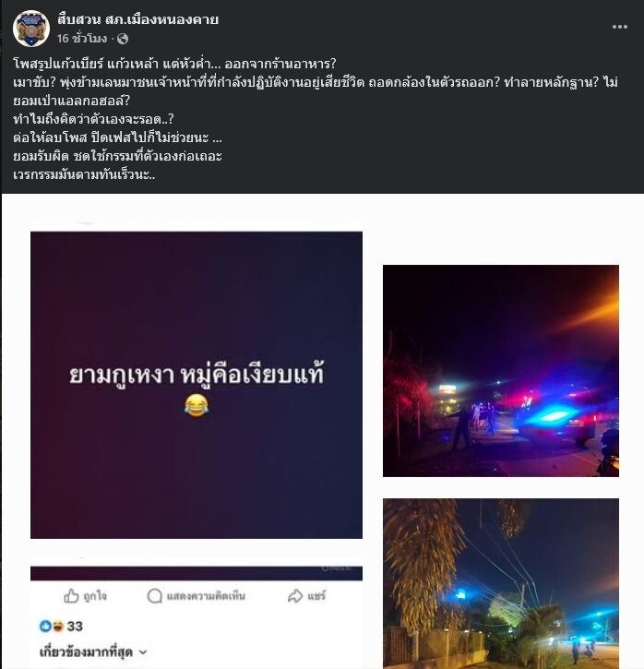Open the police lights night photo
Image resolution: width=644 pixels, height=669 pixels.
[x=501, y=371]
